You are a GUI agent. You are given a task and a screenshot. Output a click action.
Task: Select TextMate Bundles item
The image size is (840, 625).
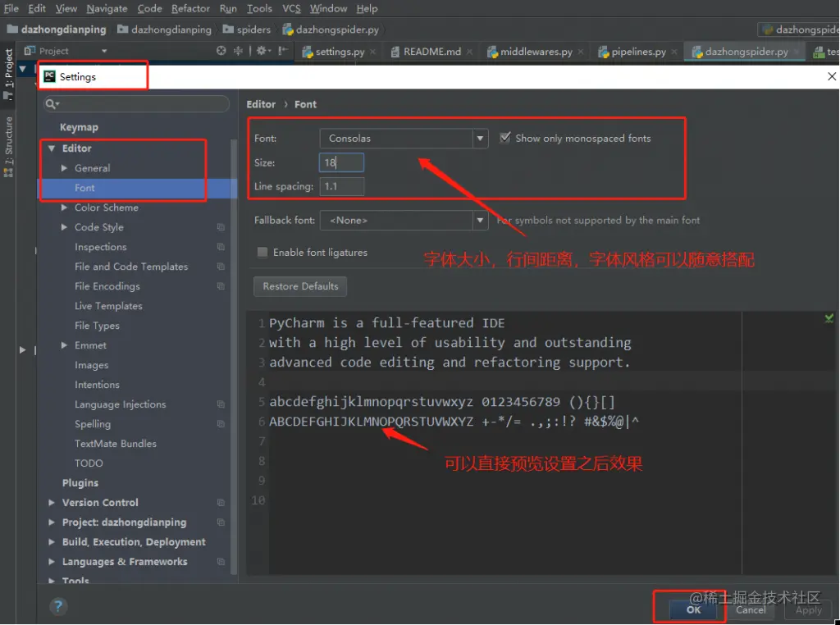(115, 444)
